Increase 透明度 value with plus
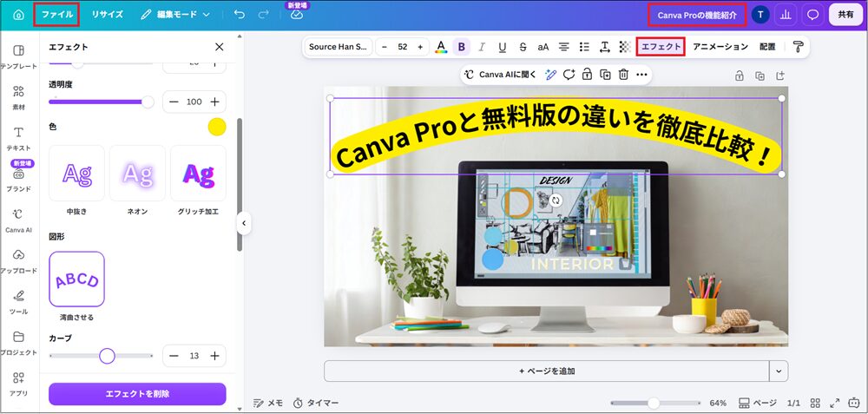The image size is (868, 414). click(x=214, y=102)
